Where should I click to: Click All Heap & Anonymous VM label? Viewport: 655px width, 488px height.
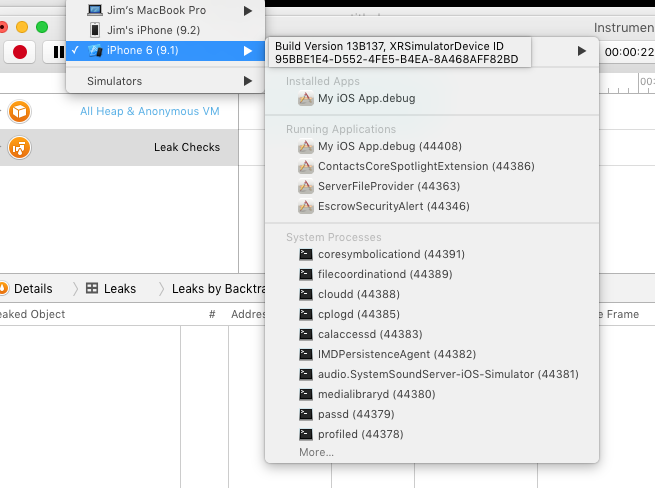point(150,112)
